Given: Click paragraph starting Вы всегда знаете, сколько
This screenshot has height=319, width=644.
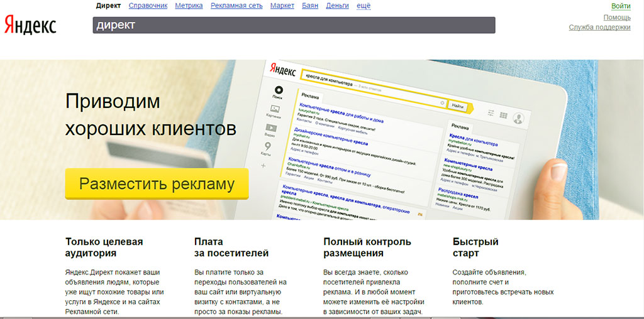Looking at the screenshot, I should click(x=374, y=292).
